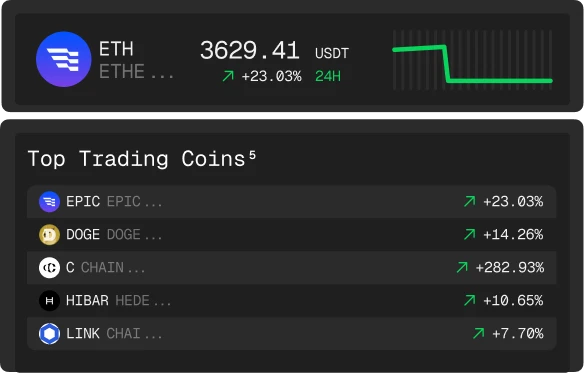Click the up arrow next to +282.93%
Viewport: 584px width, 373px height.
coord(462,267)
